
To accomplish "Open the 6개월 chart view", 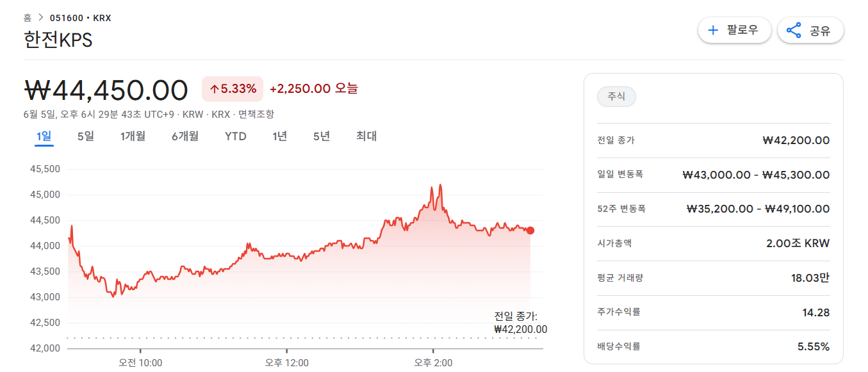I will tap(184, 136).
